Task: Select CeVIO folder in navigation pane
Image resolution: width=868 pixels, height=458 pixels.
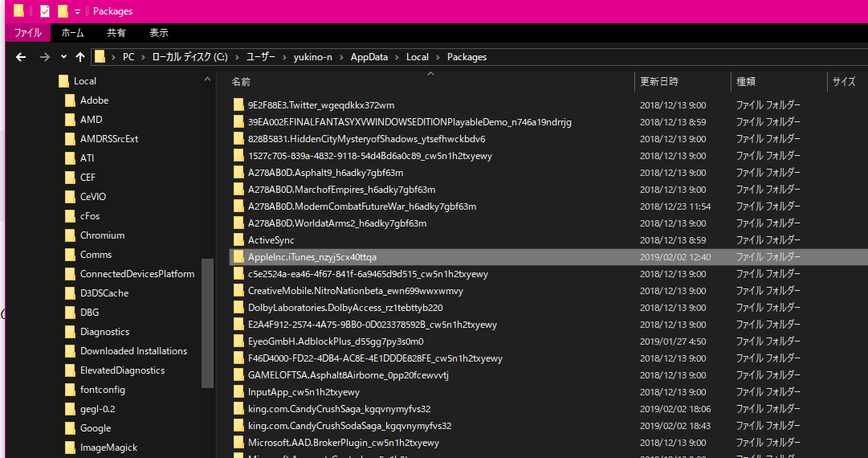Action: coord(93,197)
